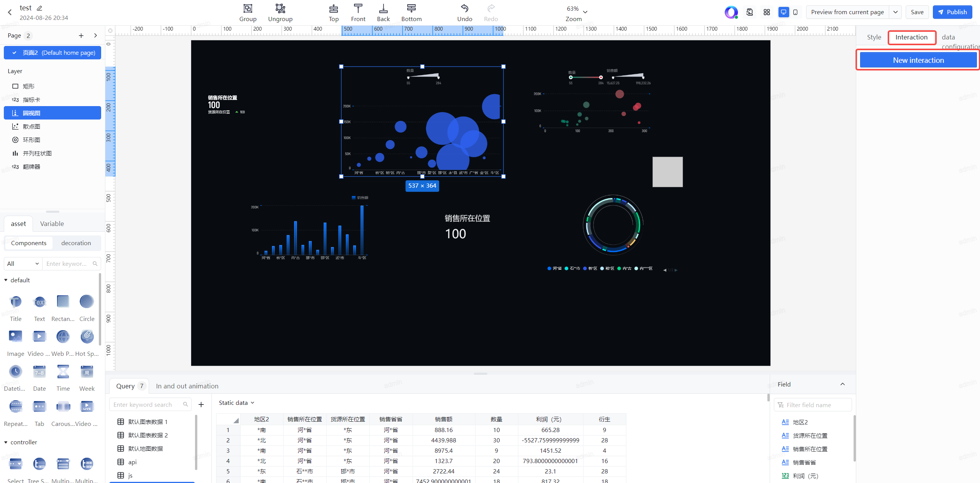
Task: Open the All category filter dropdown
Action: 23,264
